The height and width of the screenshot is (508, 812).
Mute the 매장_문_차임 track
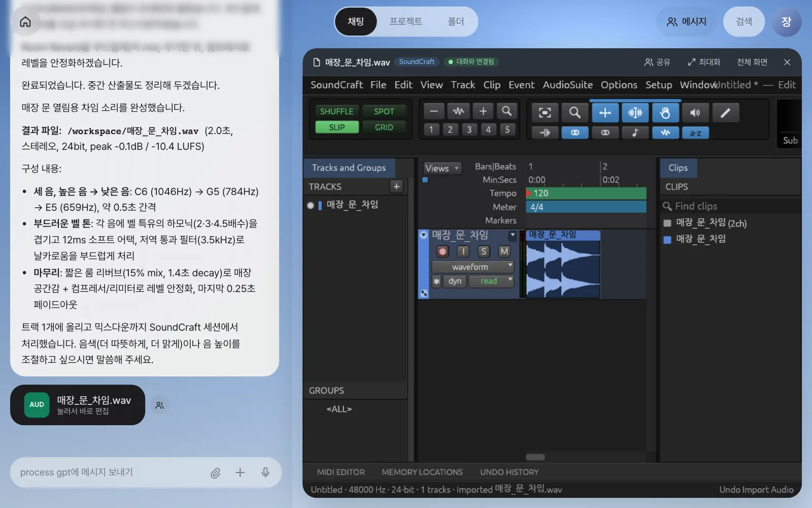click(504, 251)
